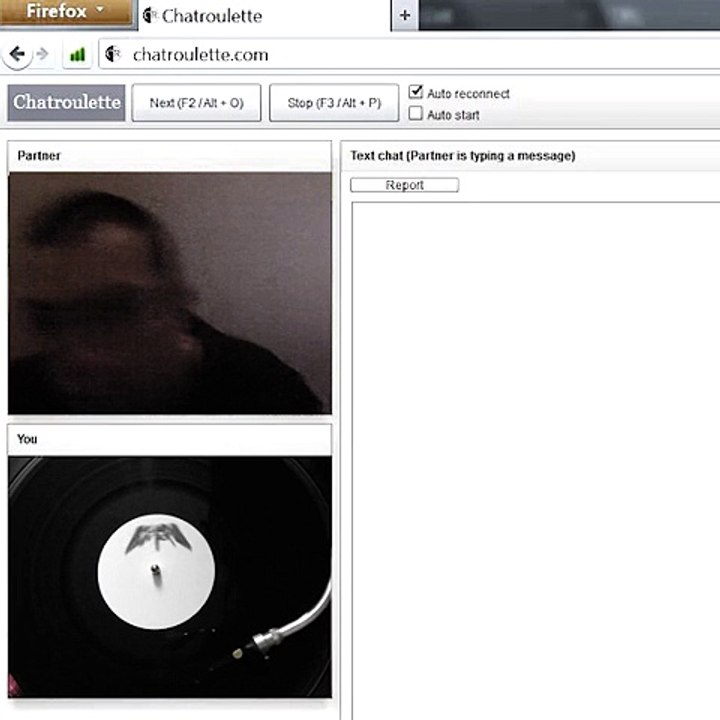Click the You panel header
Screen dimensions: 720x720
pos(169,439)
